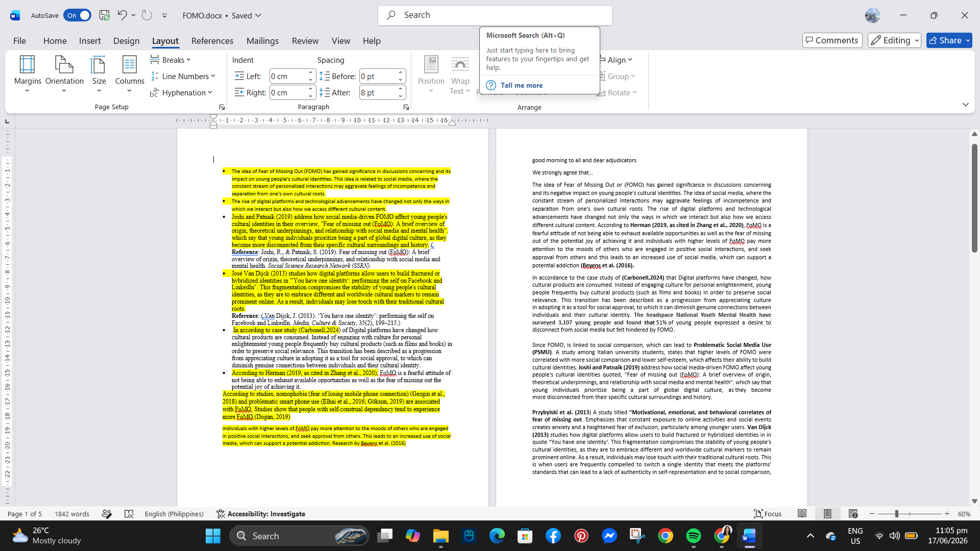Switch to the Design tab
The width and height of the screenshot is (980, 551).
[126, 41]
